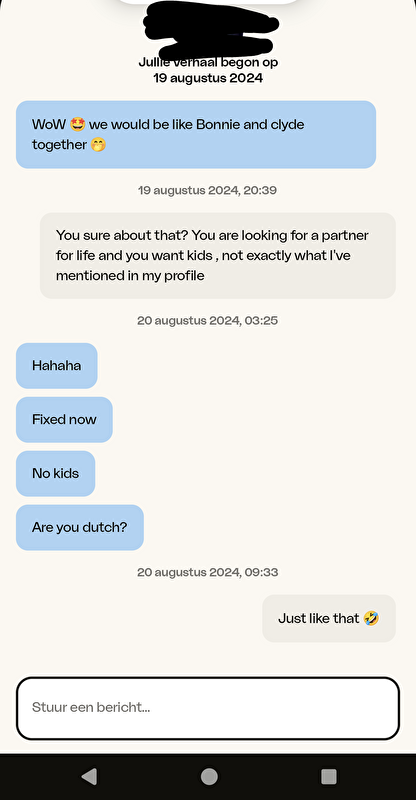Tap the star-eyes emoji in first message

78,124
